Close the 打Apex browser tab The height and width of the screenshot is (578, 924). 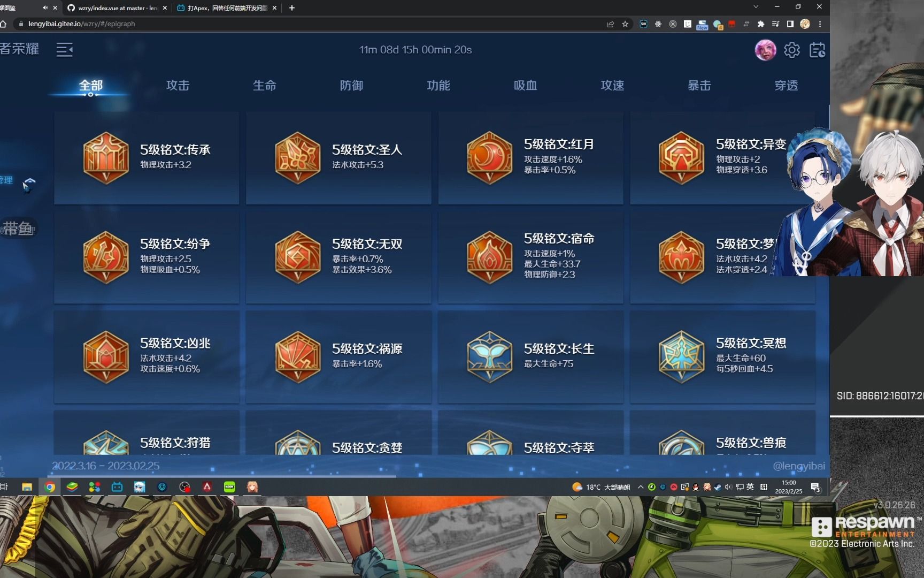[x=274, y=8]
